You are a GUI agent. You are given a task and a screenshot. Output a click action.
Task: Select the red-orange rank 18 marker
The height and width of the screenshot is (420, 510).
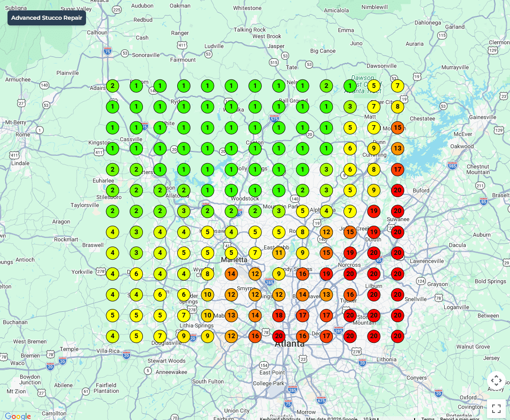pyautogui.click(x=279, y=316)
